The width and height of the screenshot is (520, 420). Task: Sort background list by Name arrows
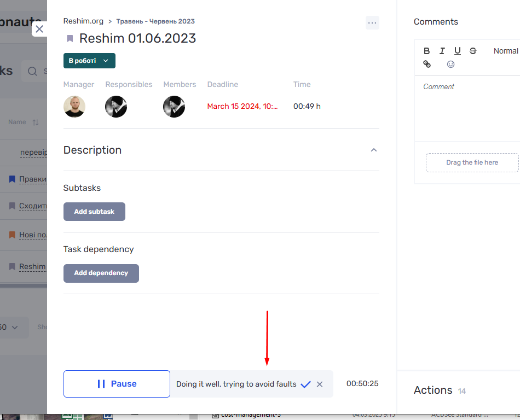[x=36, y=122]
